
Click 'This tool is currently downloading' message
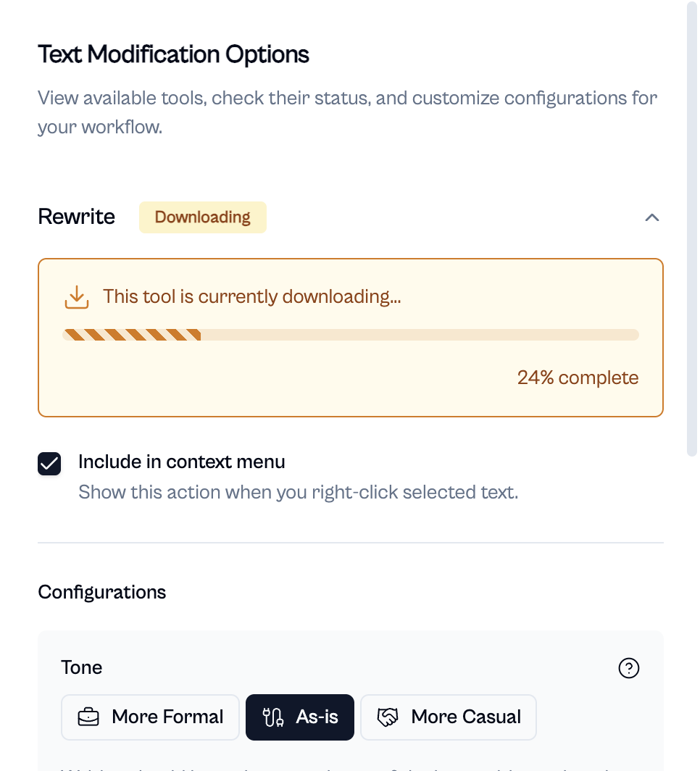251,296
